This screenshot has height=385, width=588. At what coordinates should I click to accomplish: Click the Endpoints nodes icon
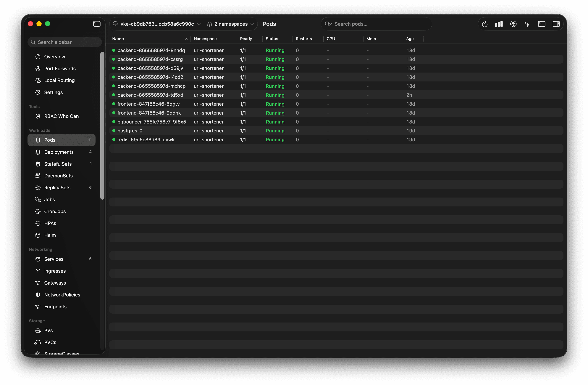point(38,307)
